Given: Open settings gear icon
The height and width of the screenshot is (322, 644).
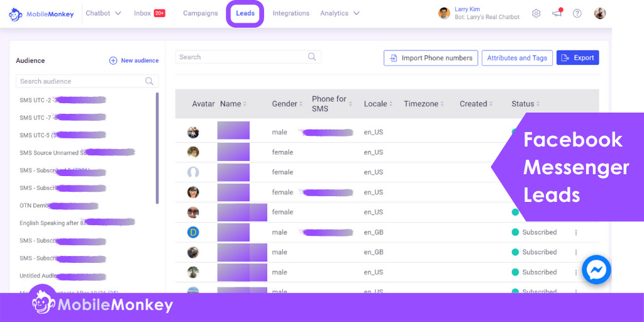Looking at the screenshot, I should pos(536,13).
